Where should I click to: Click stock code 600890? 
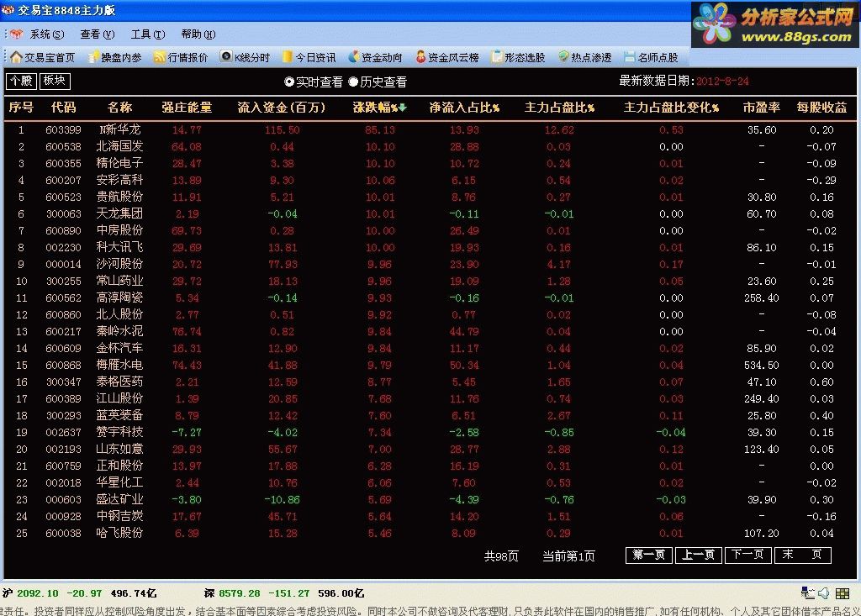[63, 231]
